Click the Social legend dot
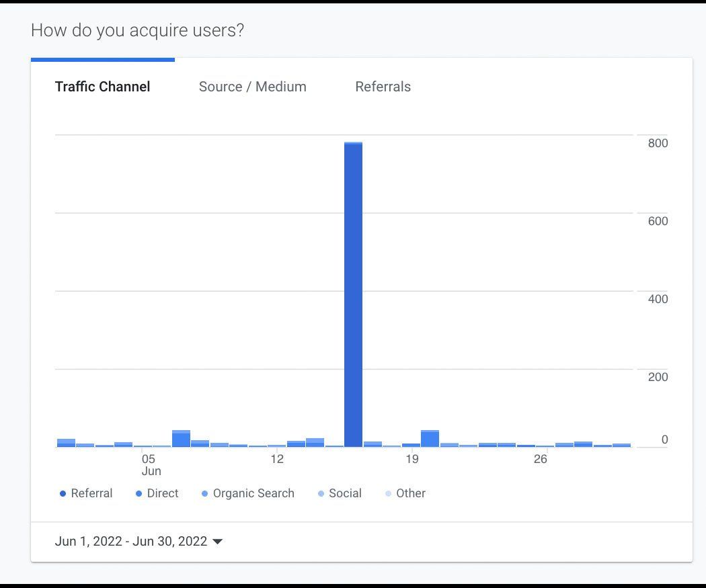The height and width of the screenshot is (588, 706). [x=321, y=494]
